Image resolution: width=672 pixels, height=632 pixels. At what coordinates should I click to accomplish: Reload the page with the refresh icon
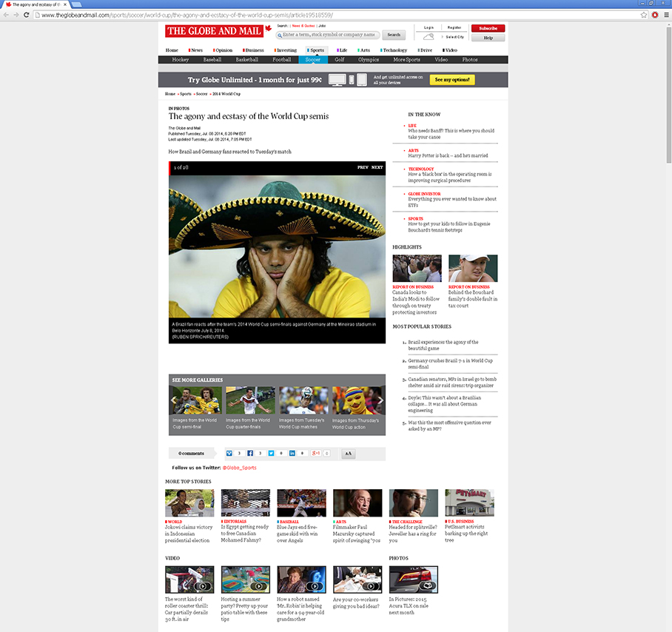[x=26, y=15]
